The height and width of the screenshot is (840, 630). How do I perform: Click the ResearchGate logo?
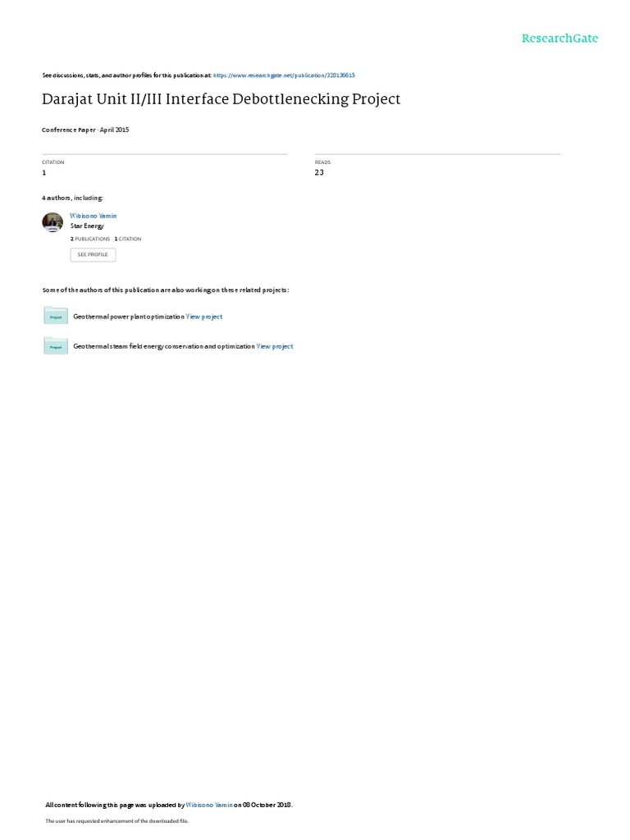pos(559,38)
